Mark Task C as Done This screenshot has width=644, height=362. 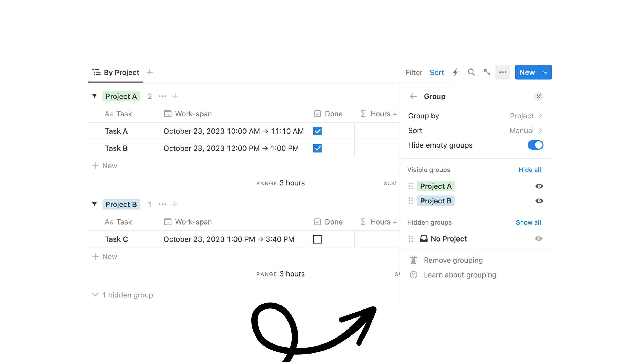pyautogui.click(x=318, y=239)
